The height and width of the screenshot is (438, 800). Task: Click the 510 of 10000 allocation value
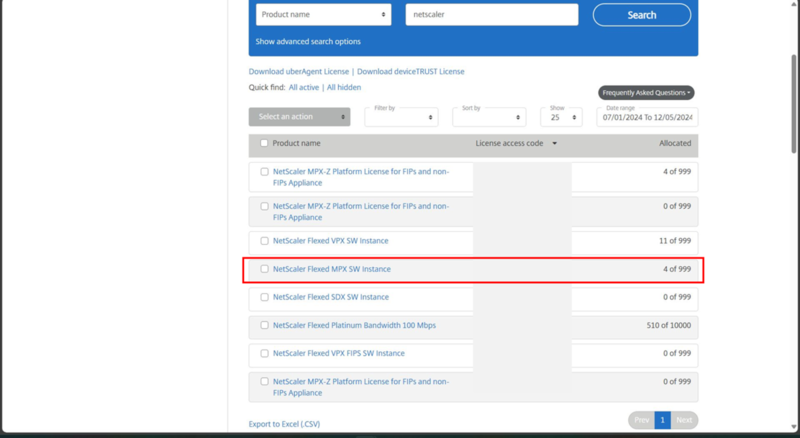(668, 325)
